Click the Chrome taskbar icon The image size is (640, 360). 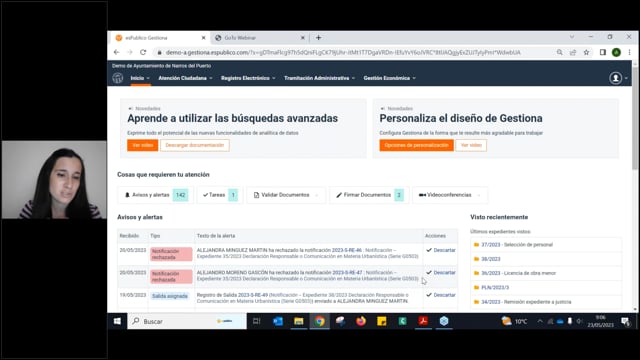(320, 321)
